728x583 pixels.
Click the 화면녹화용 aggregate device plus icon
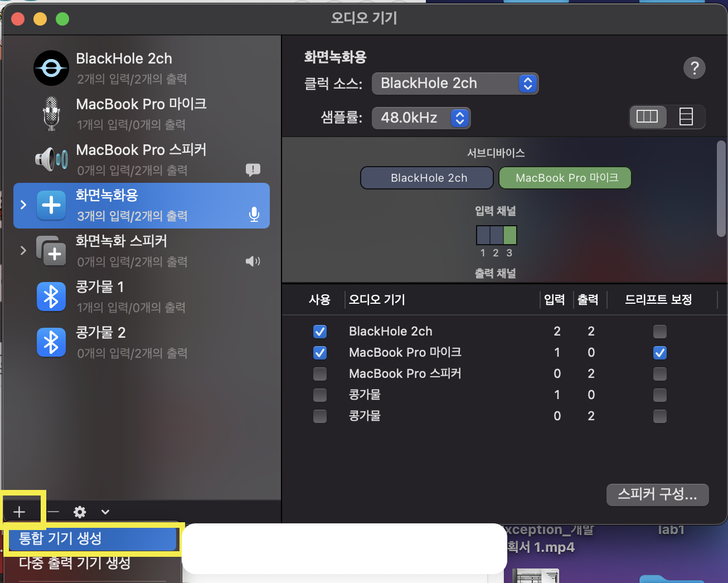point(51,205)
